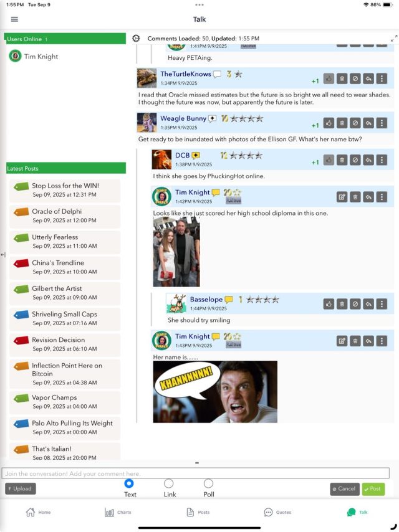Reply to Basselope's comment
This screenshot has height=532, width=399.
coord(368,304)
